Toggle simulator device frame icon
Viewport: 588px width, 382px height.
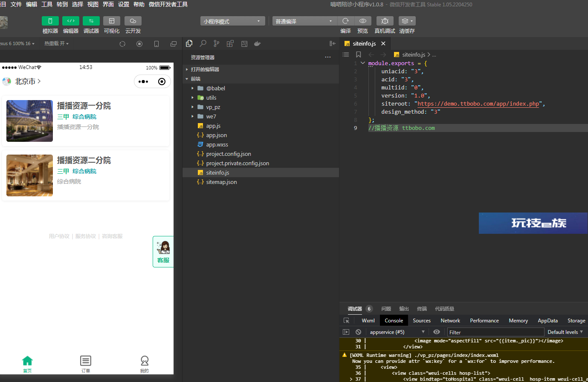pyautogui.click(x=156, y=44)
